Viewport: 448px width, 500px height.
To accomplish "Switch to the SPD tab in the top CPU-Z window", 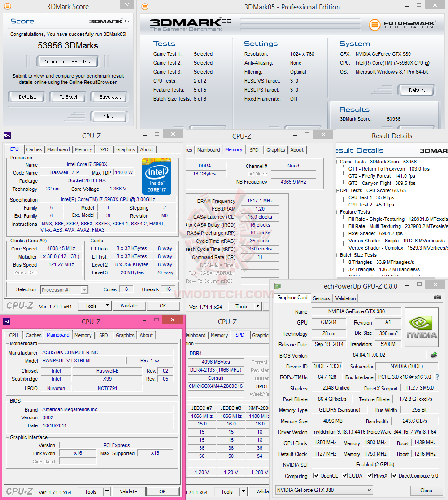I will click(x=104, y=149).
